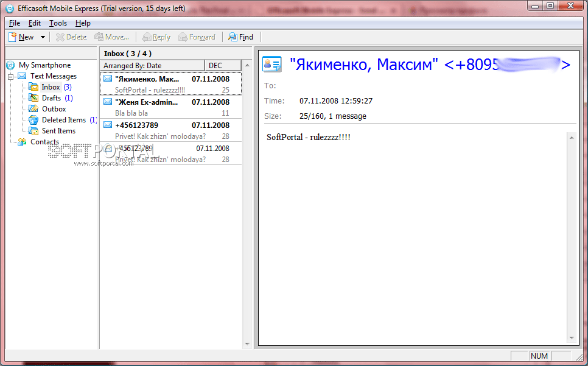This screenshot has width=588, height=366.
Task: Click envelope icon of Женя Ex-admin message
Action: click(108, 102)
